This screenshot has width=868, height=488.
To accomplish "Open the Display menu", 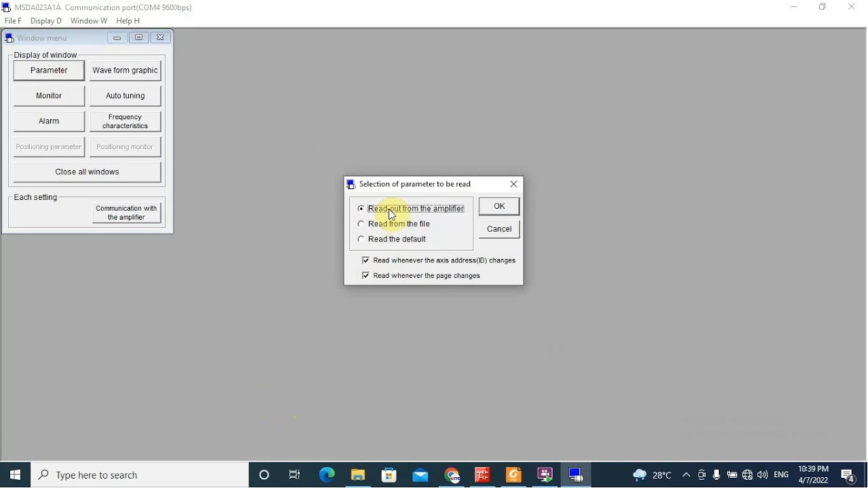I will [46, 21].
